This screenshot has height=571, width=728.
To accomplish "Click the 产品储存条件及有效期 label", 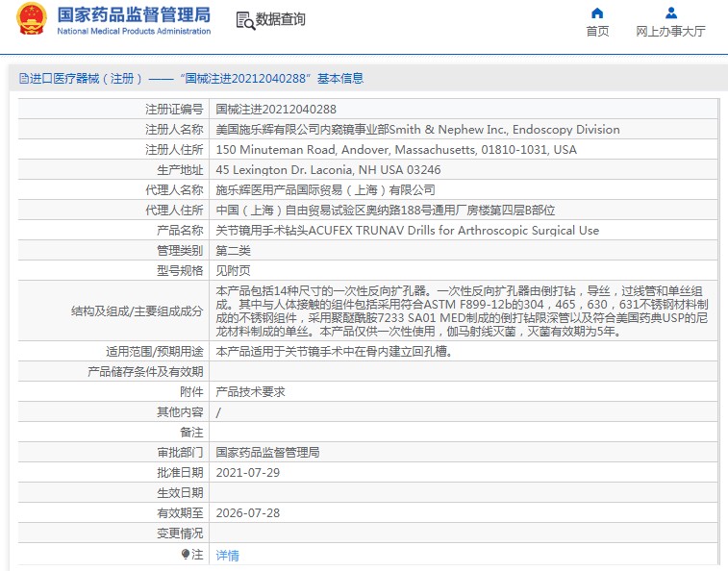I will click(x=145, y=372).
